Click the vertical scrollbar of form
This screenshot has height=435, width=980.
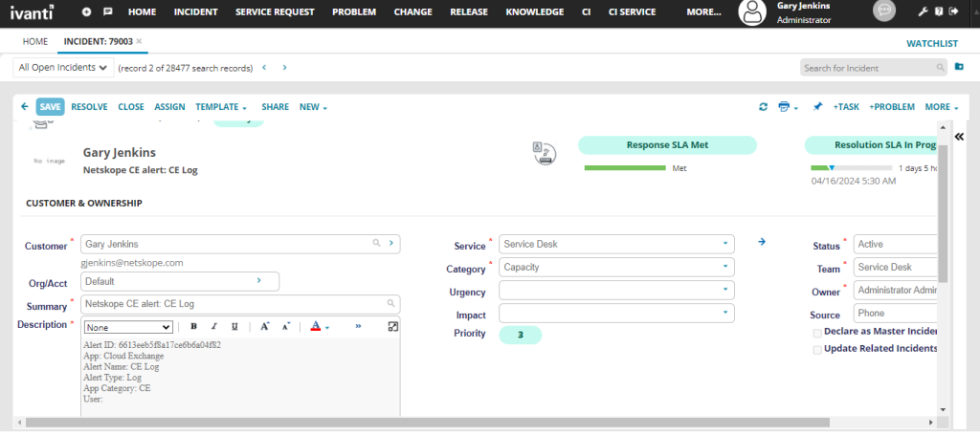click(943, 214)
